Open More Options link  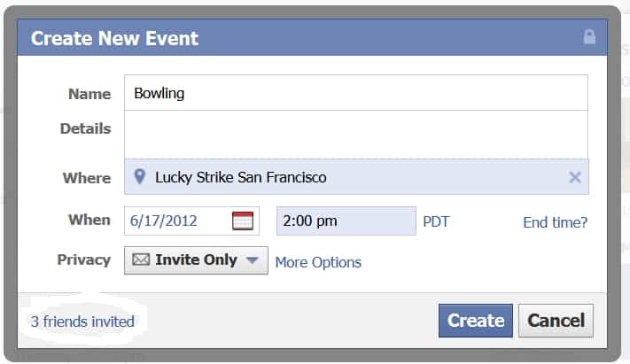(x=318, y=262)
